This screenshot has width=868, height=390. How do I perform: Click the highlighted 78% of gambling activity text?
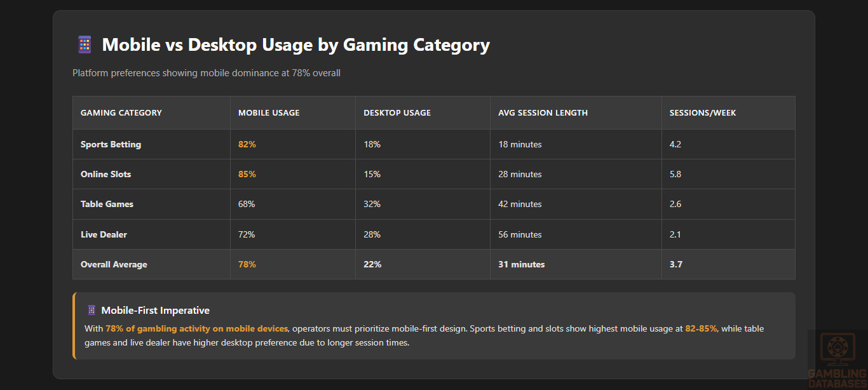(x=197, y=328)
